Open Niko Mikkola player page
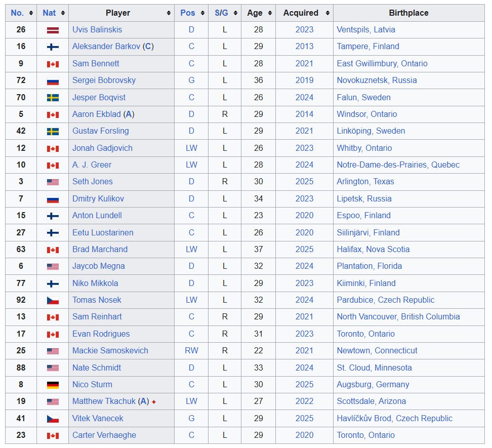This screenshot has width=492, height=448. [x=95, y=283]
